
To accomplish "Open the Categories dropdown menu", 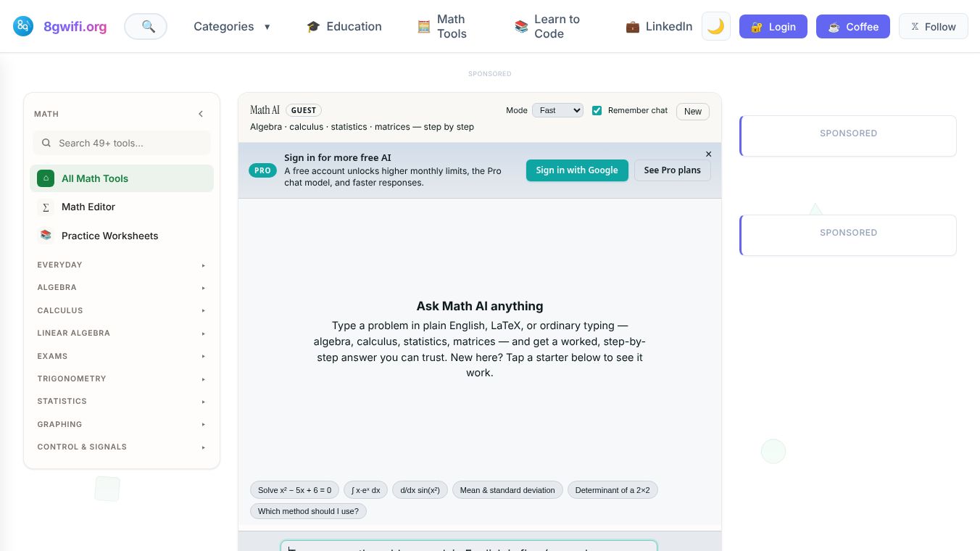I will 232,27.
